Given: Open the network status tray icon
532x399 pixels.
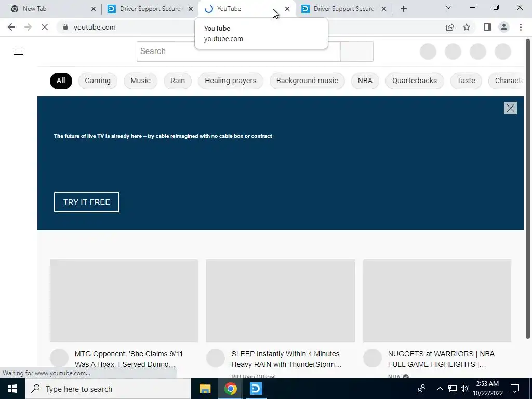Looking at the screenshot, I should point(453,389).
